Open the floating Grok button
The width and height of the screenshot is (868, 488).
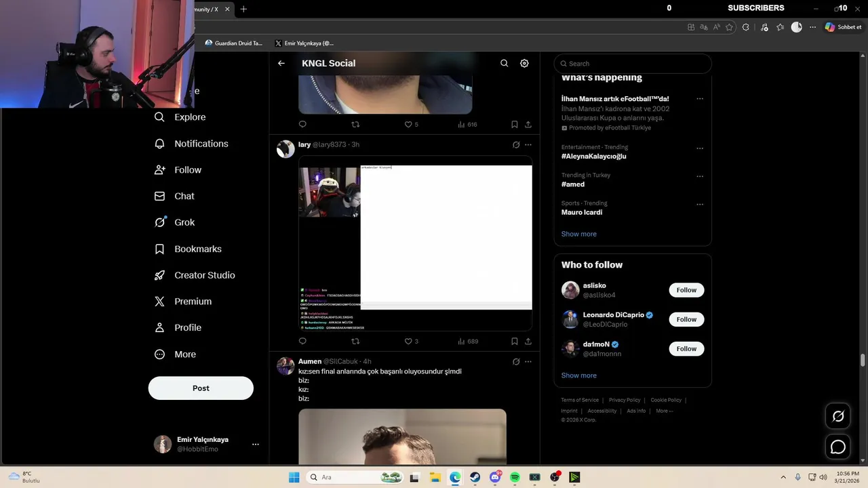click(x=838, y=416)
